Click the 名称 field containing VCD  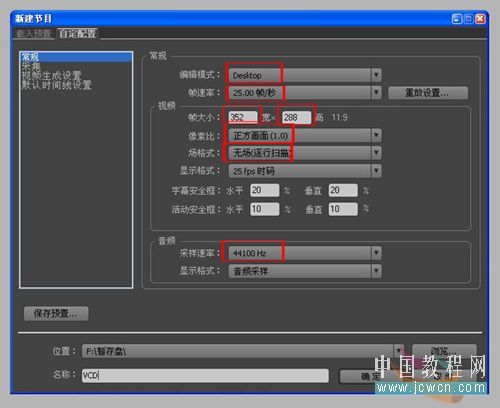click(205, 376)
